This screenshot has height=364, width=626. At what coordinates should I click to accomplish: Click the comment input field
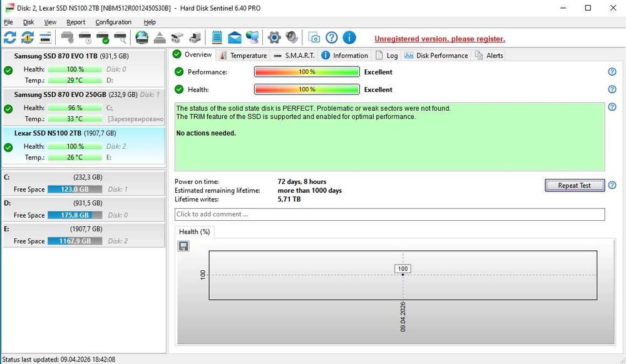[x=389, y=215]
